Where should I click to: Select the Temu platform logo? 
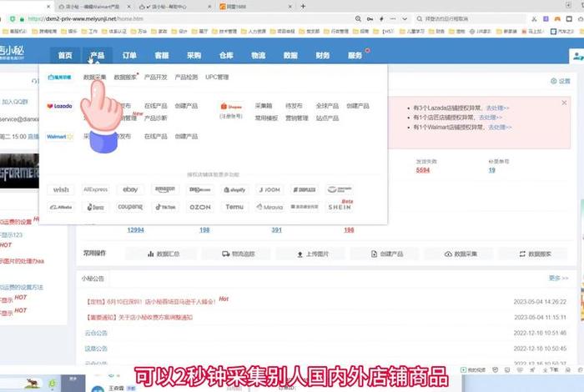click(x=234, y=207)
